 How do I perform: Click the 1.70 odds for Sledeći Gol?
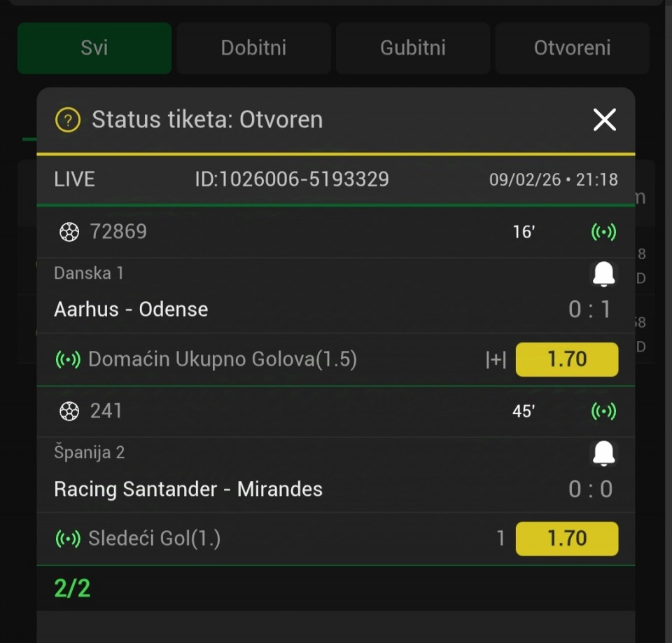tap(566, 539)
